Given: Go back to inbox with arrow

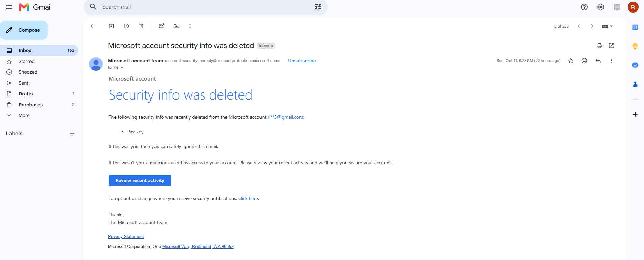Looking at the screenshot, I should pos(92,26).
